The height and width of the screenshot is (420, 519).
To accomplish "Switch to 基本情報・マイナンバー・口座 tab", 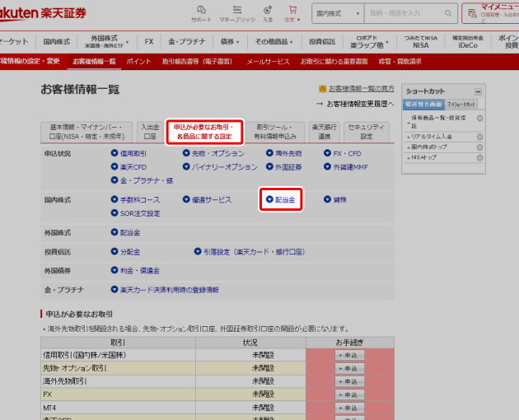I will [x=86, y=132].
